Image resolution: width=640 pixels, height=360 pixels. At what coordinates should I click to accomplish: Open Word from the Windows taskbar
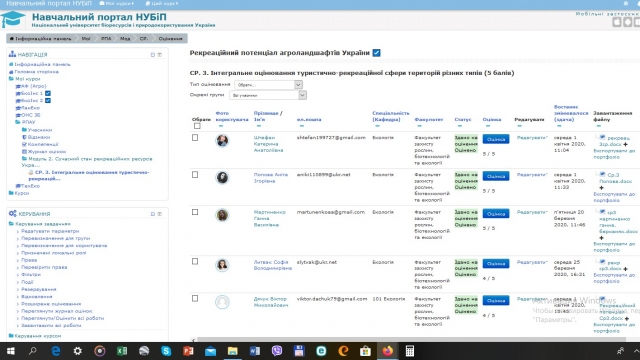[255, 351]
